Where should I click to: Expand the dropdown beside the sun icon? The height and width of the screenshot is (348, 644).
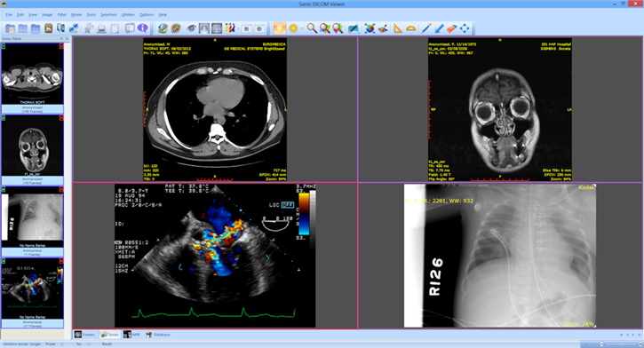(x=301, y=28)
